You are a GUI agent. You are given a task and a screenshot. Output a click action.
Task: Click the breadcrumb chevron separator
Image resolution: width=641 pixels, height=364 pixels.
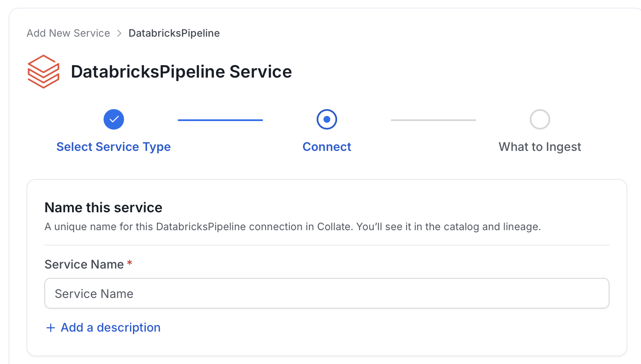tap(119, 33)
